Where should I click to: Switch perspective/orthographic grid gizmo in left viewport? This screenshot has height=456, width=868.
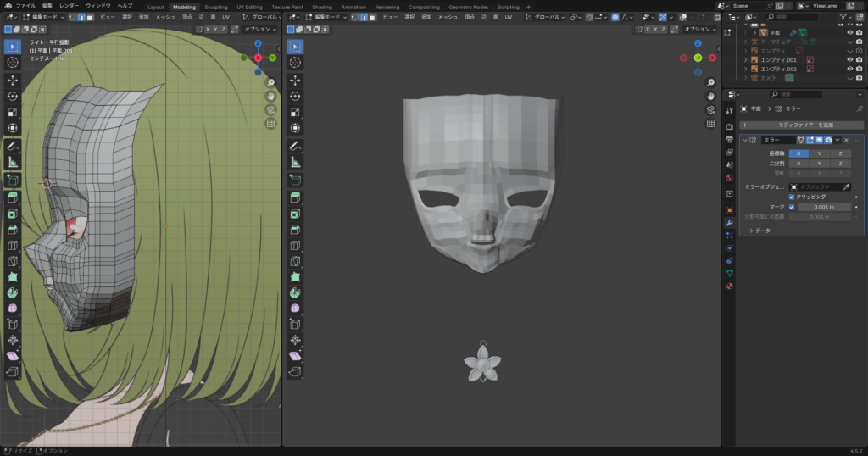(270, 124)
